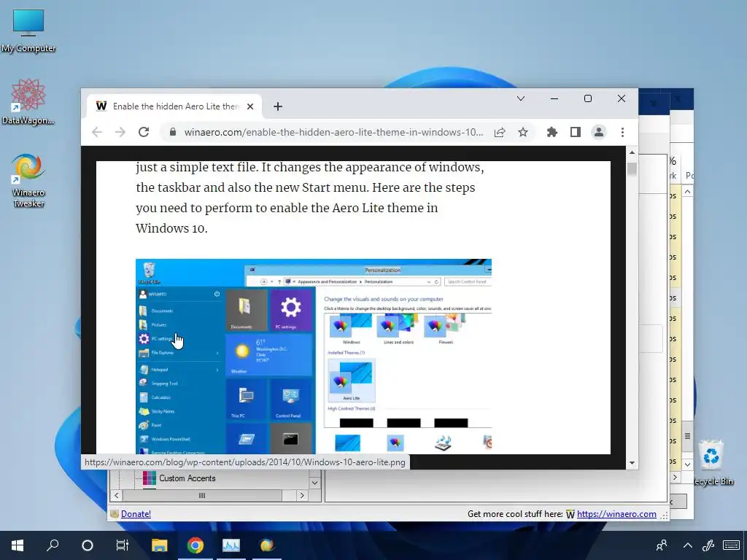The height and width of the screenshot is (560, 747).
Task: Switch to Chrome on taskbar
Action: point(196,545)
